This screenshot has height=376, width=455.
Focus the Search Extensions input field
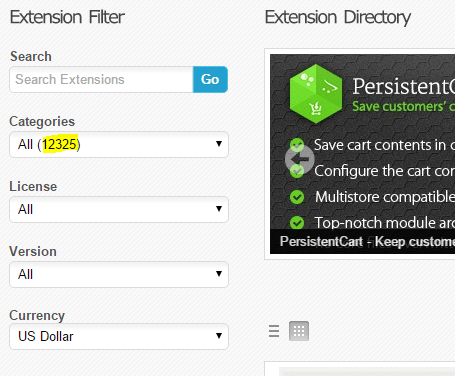click(101, 79)
